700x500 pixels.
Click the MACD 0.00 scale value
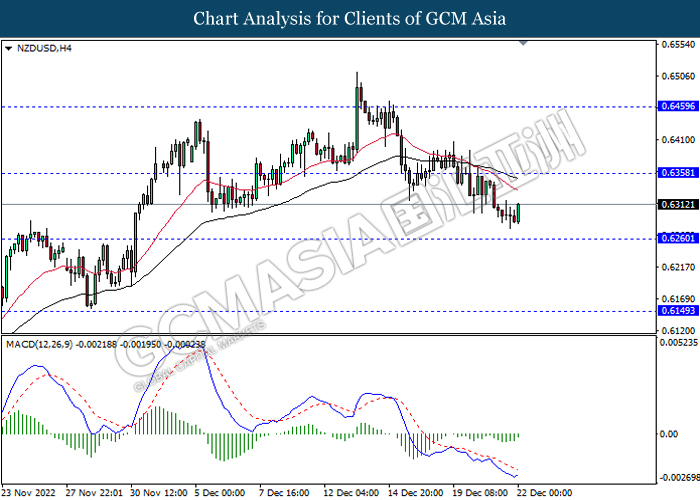tap(669, 434)
